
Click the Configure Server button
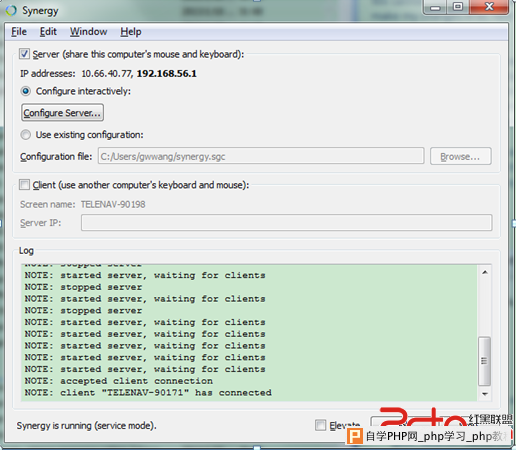[62, 113]
